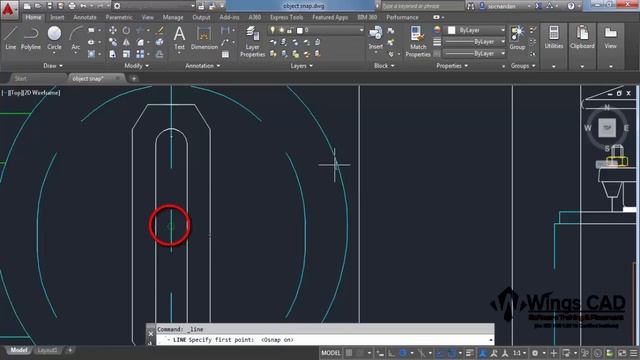This screenshot has height=360, width=640.
Task: Select the Line drawing tool
Action: point(10,38)
